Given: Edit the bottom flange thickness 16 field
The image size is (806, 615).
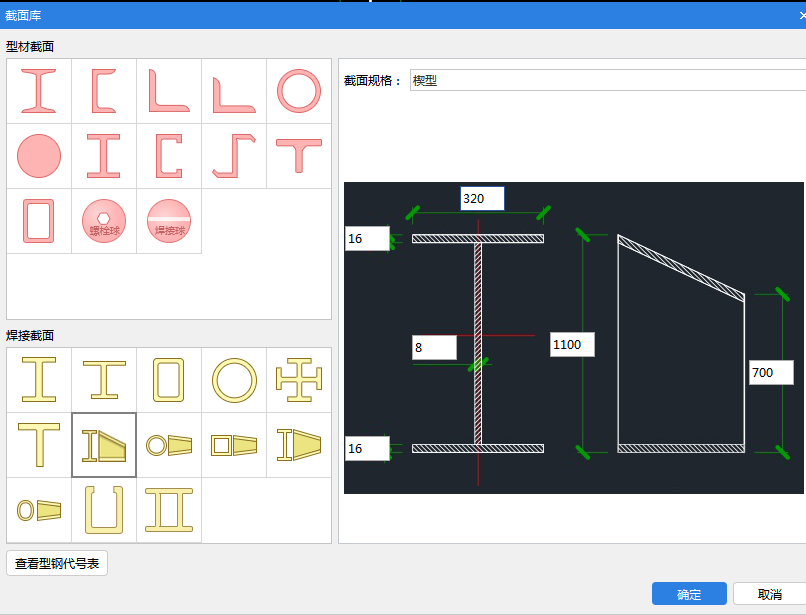Looking at the screenshot, I should pyautogui.click(x=367, y=448).
